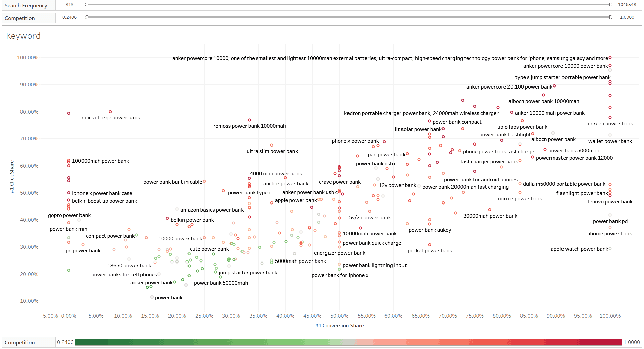This screenshot has width=644, height=349.
Task: Select the "energizer power bank" label
Action: point(339,253)
